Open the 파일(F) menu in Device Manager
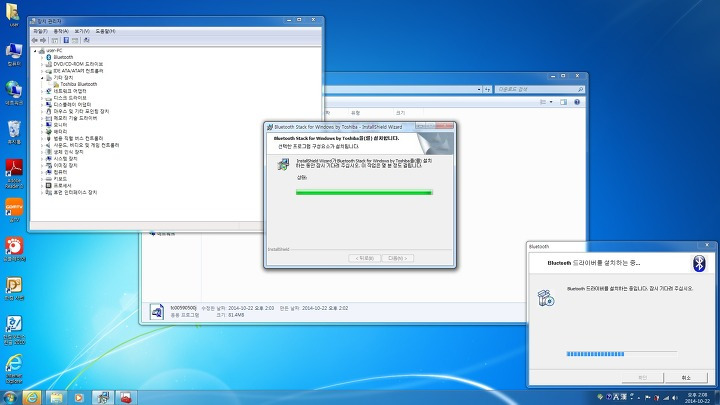720x405 pixels. (40, 31)
